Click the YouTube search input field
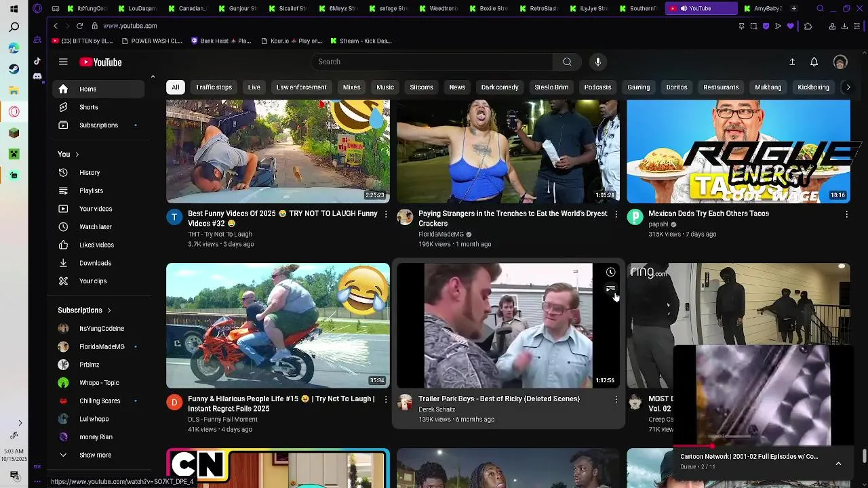Viewport: 868px width, 488px height. [433, 62]
